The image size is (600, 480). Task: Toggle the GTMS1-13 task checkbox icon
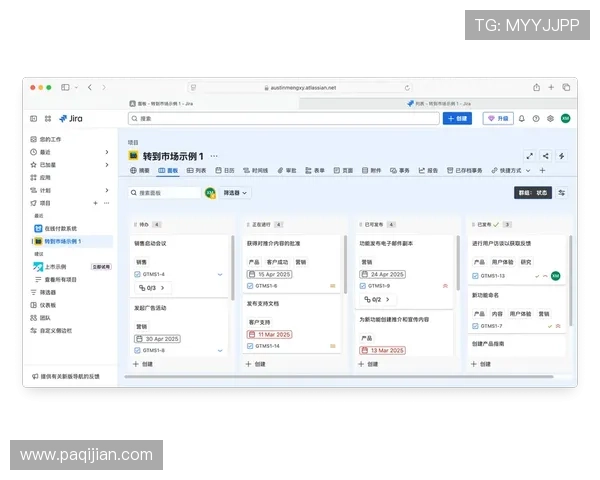coord(475,276)
